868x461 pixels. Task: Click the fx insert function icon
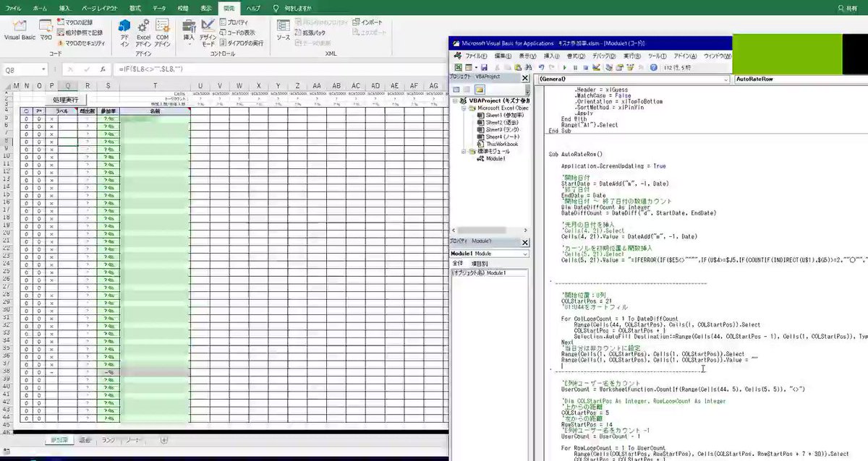[x=103, y=69]
